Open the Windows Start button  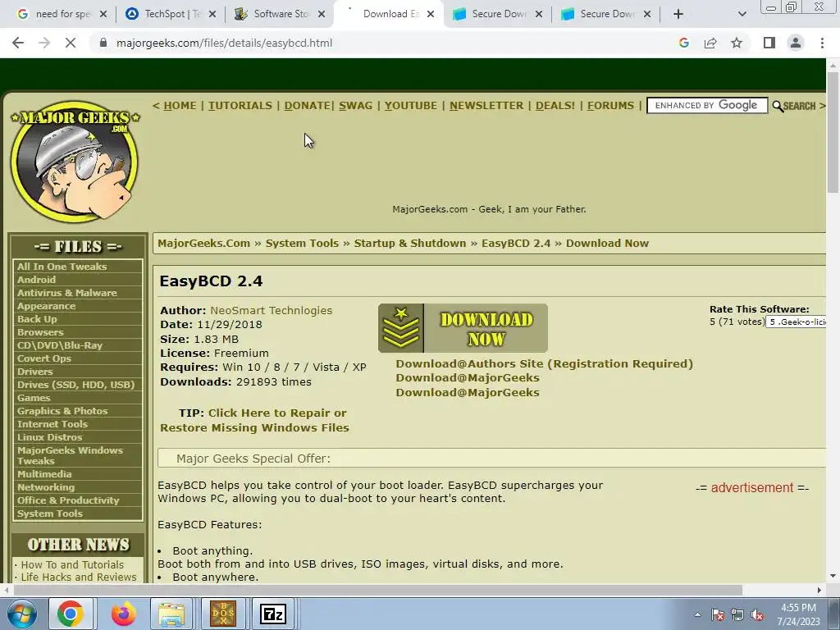[x=22, y=614]
